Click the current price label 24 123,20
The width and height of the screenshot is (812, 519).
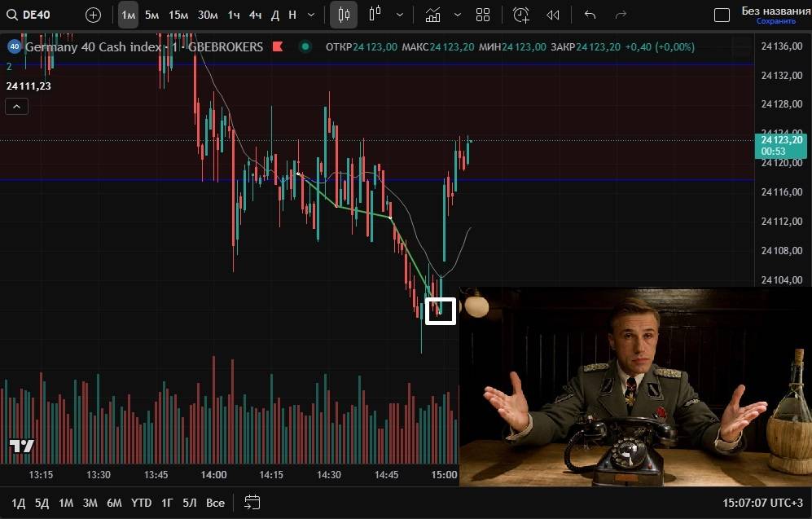tap(781, 145)
